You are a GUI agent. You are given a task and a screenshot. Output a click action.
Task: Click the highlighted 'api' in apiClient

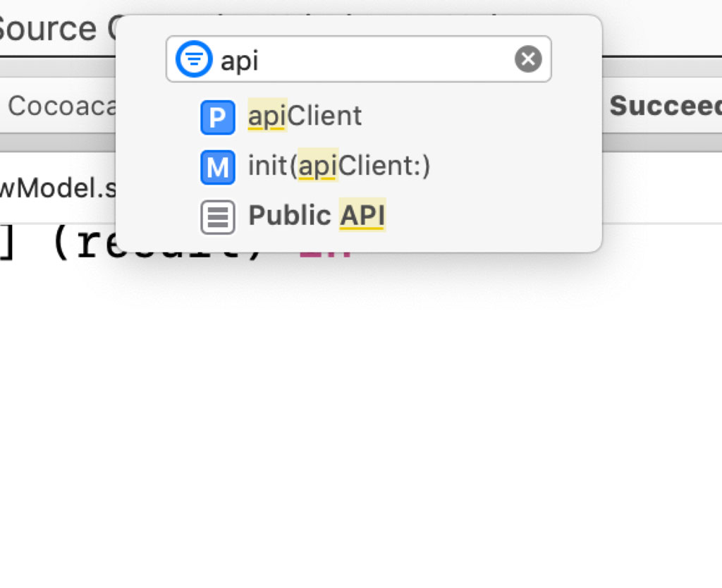267,116
